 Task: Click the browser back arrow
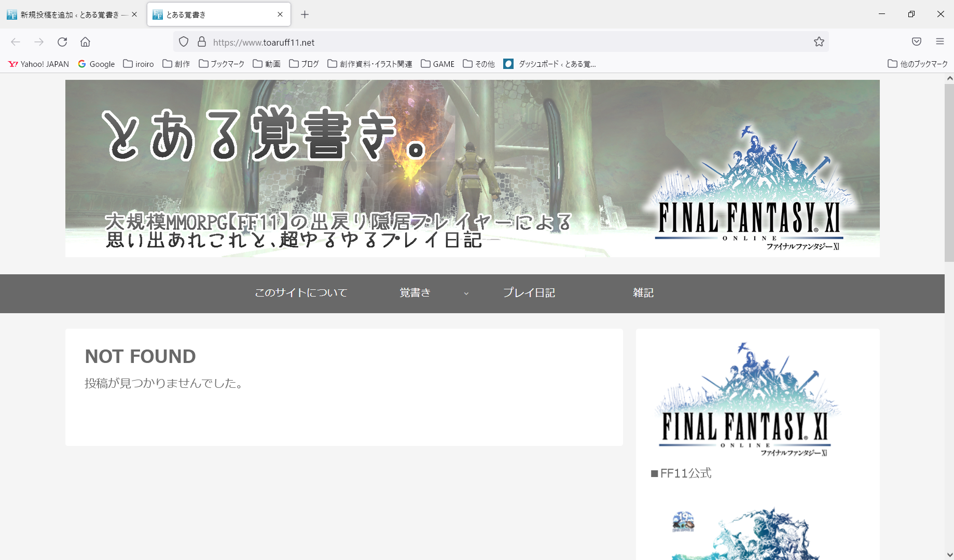[16, 42]
